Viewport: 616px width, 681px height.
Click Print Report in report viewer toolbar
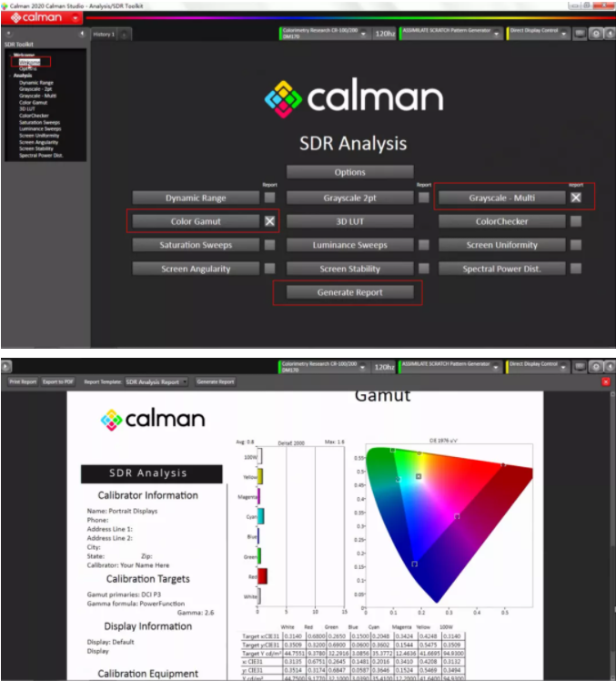click(x=23, y=381)
